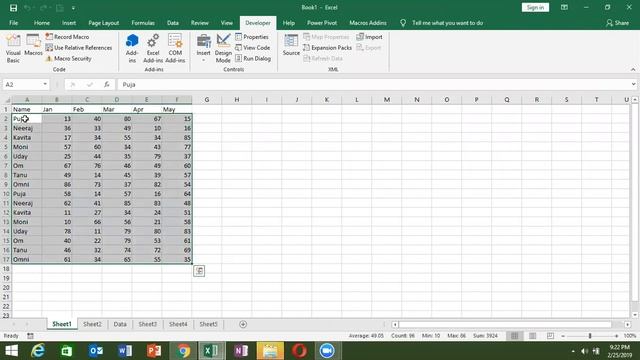Image resolution: width=640 pixels, height=360 pixels.
Task: Click the Insert Function fx button
Action: tap(107, 84)
